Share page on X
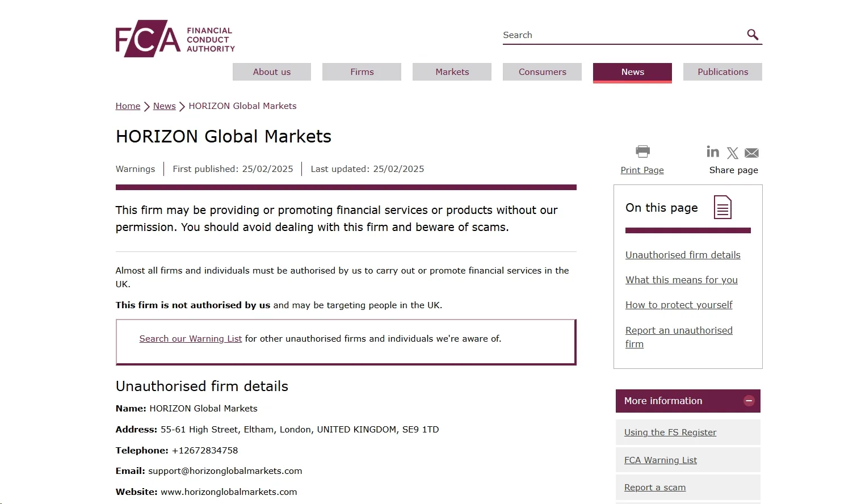Screen dimensions: 857x504 point(733,153)
